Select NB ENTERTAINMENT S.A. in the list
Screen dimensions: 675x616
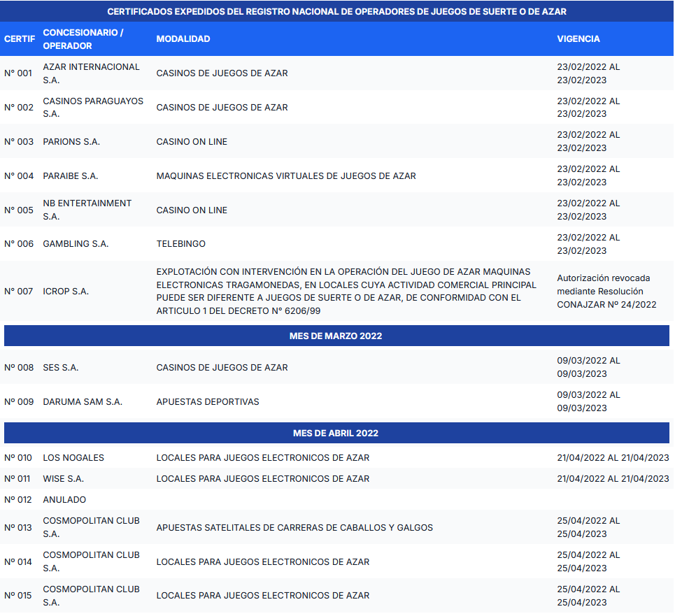point(87,210)
